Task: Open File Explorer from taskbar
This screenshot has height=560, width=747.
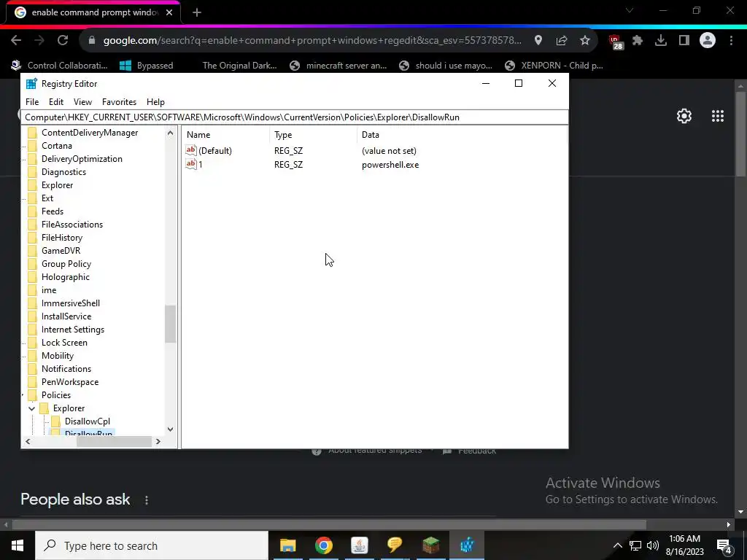Action: pos(287,545)
